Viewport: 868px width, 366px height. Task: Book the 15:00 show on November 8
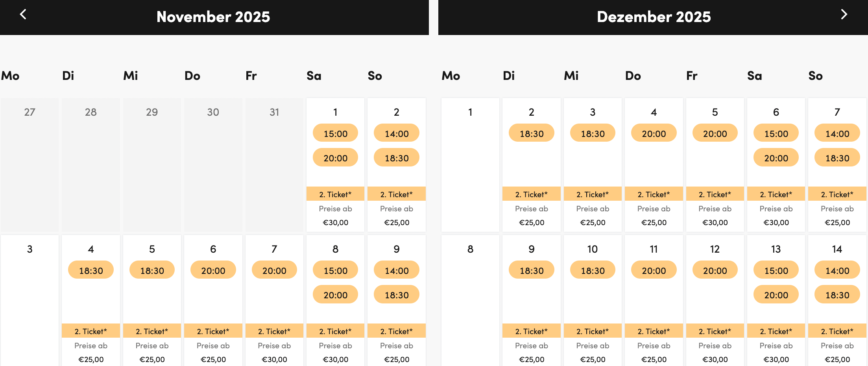(335, 270)
